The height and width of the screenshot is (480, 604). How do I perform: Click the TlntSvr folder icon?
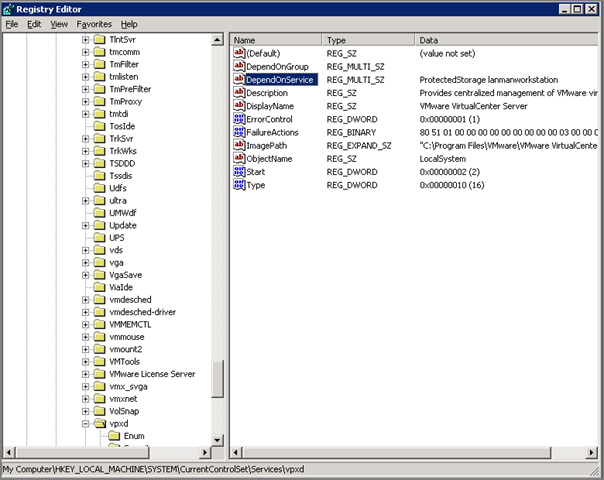click(x=99, y=39)
